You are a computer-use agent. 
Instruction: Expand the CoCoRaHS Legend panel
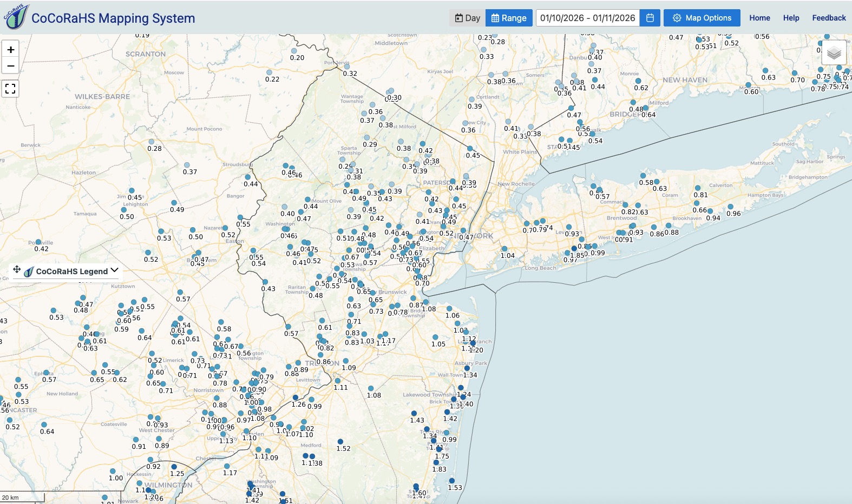coord(114,270)
